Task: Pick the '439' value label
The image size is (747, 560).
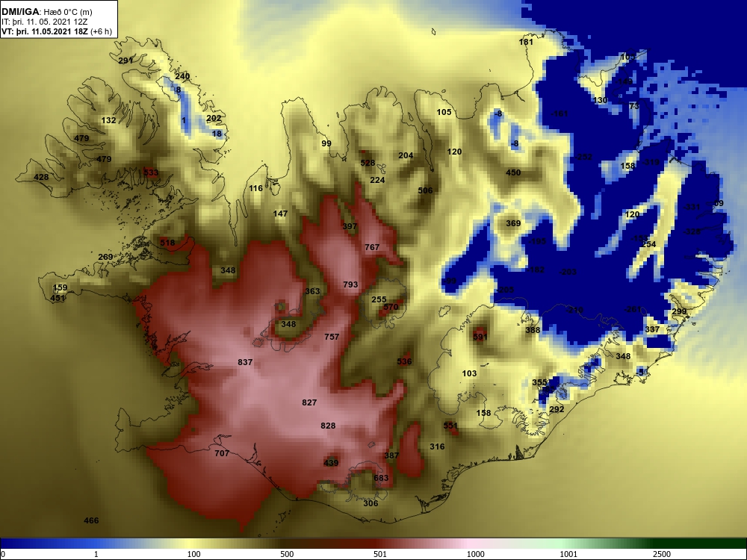Action: (x=331, y=463)
